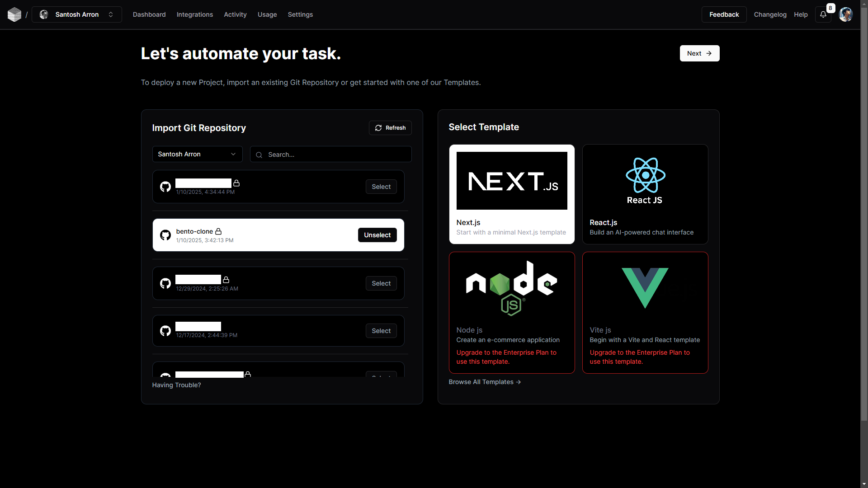Click the GitHub icon on the 12/17/2024 repo
The height and width of the screenshot is (488, 868).
pos(165,331)
